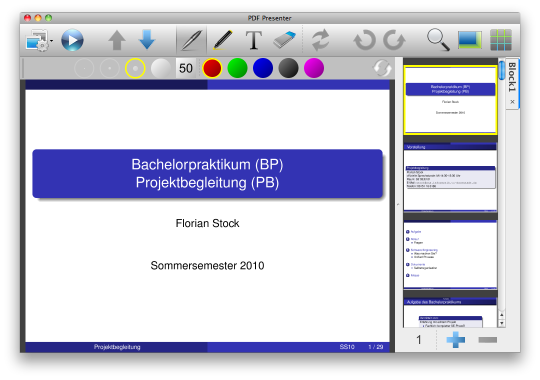Open the magnifier zoom tool
Viewport: 540px width, 380px height.
pyautogui.click(x=438, y=40)
